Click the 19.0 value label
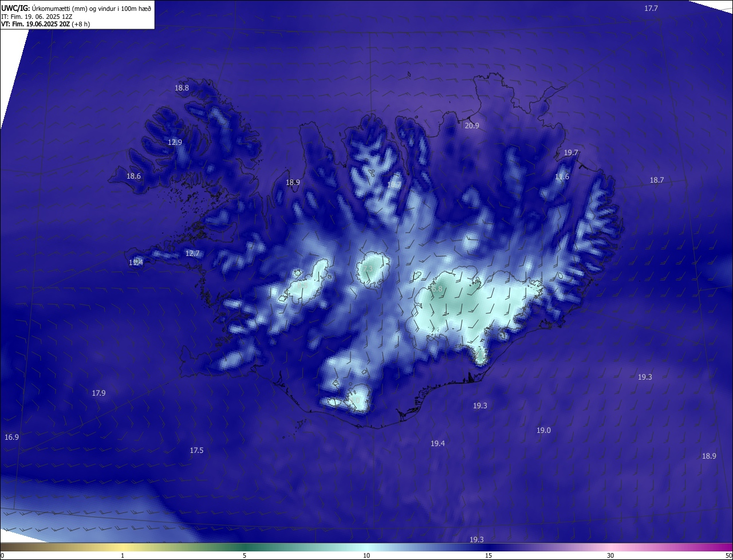Viewport: 733px width, 560px height. point(543,431)
